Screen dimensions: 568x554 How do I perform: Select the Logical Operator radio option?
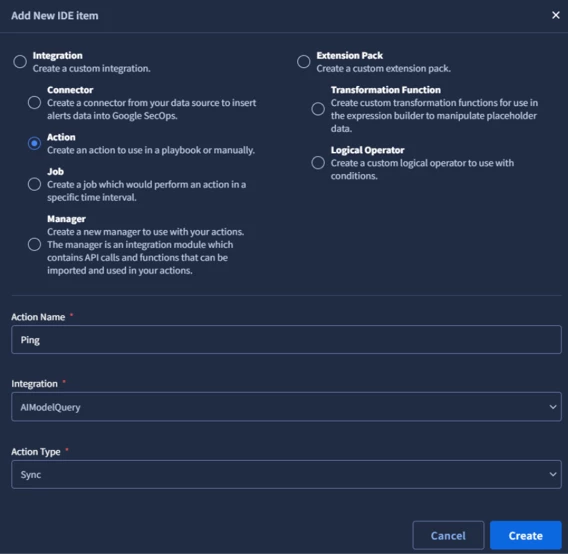pos(318,163)
